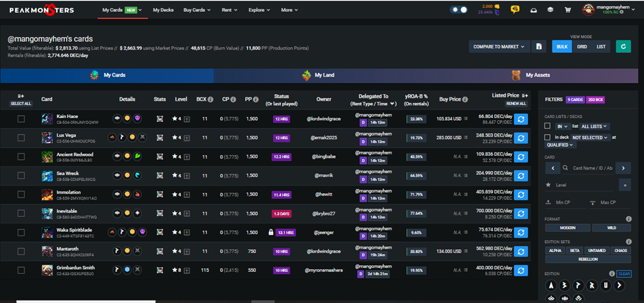Open the Compare to Market dropdown
Screen dimensions: 644x303
pyautogui.click(x=499, y=46)
